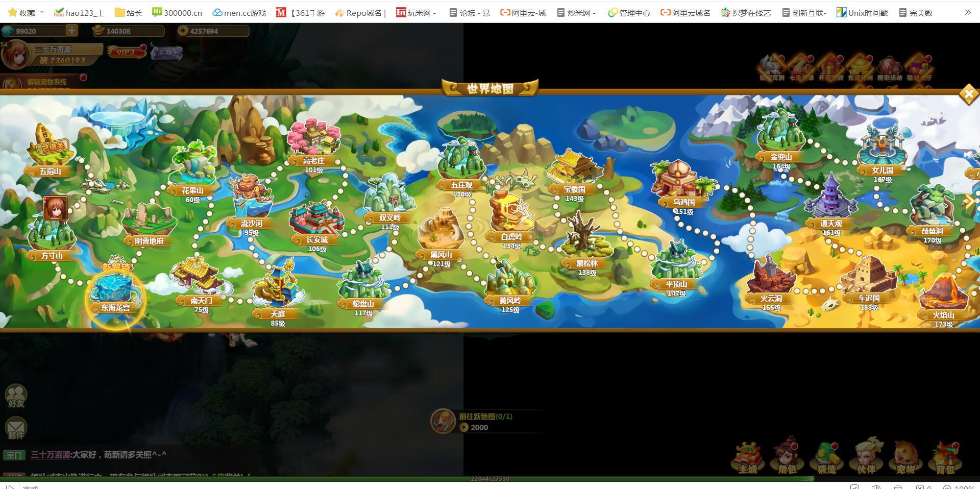Click the add diamonds plus button

click(x=72, y=31)
